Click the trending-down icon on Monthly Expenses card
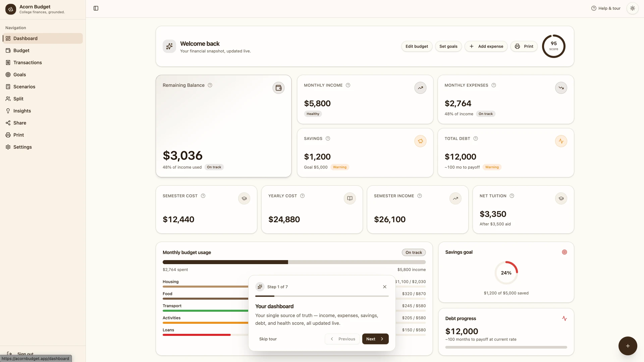The height and width of the screenshot is (362, 644). [x=561, y=88]
